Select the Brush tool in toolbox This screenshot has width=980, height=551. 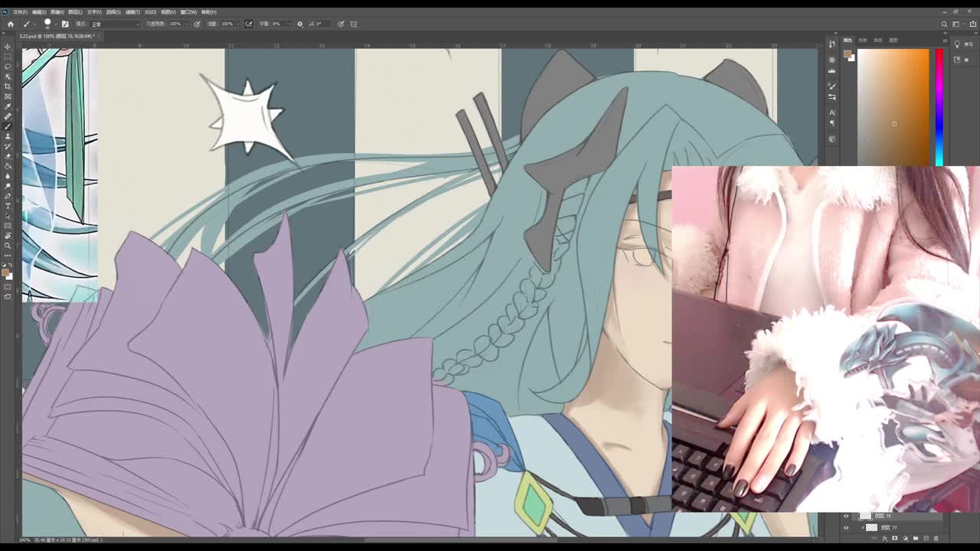(8, 126)
